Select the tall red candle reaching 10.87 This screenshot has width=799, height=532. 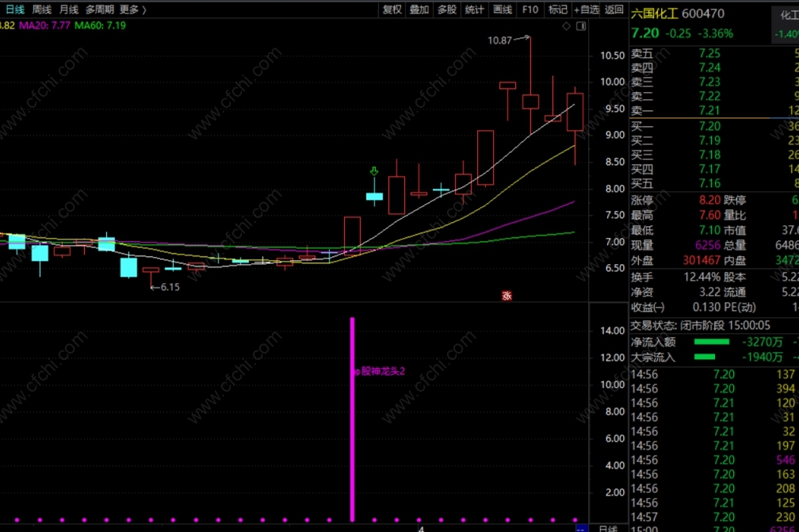530,101
